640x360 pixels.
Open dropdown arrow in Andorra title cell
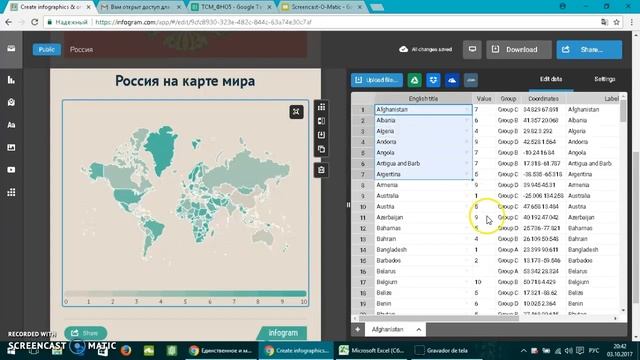[467, 142]
